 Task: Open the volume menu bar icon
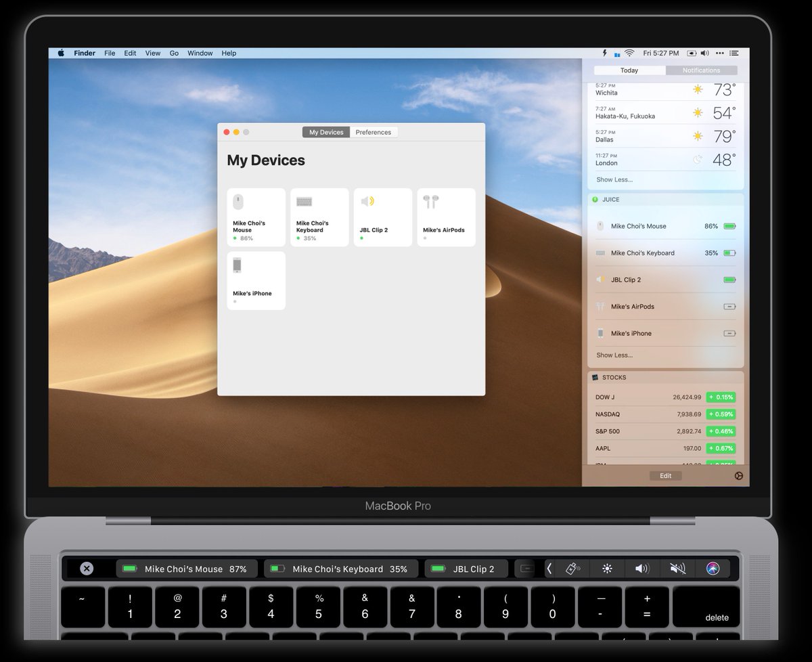click(705, 53)
